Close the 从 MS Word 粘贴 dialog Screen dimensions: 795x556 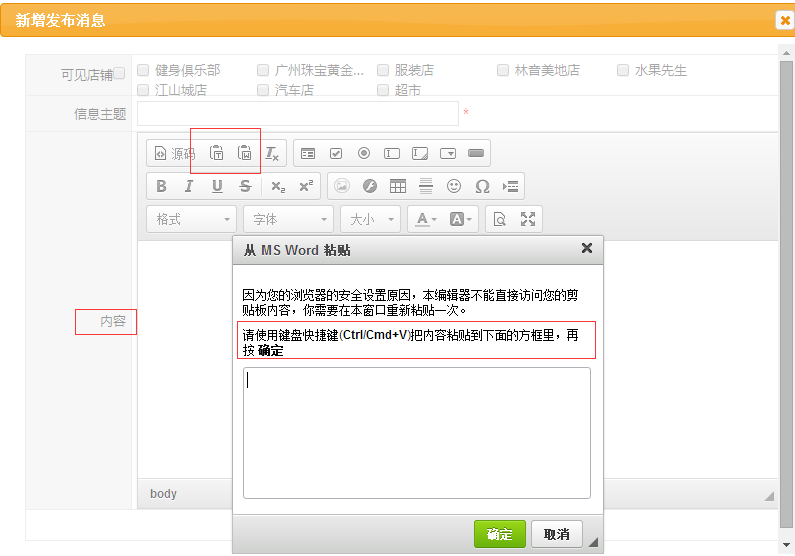(x=587, y=248)
